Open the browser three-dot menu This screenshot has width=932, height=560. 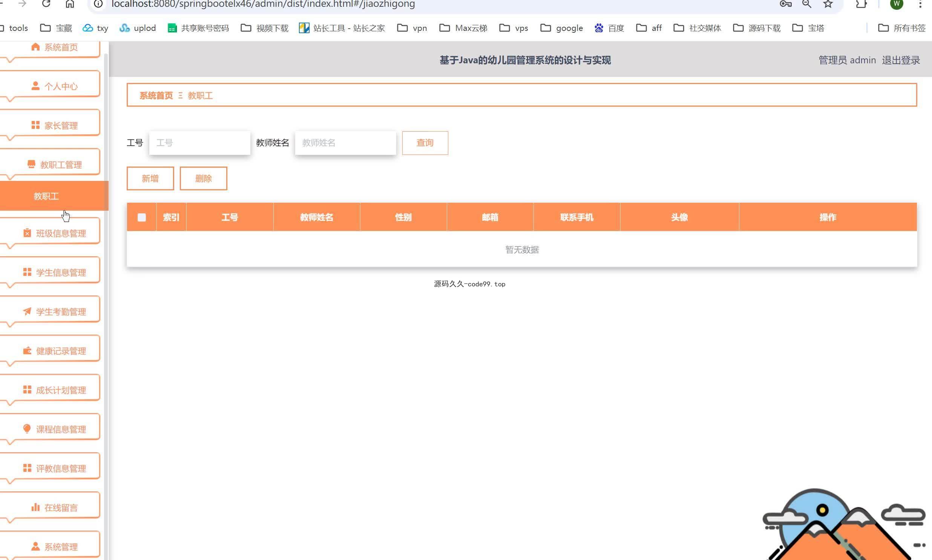tap(920, 4)
